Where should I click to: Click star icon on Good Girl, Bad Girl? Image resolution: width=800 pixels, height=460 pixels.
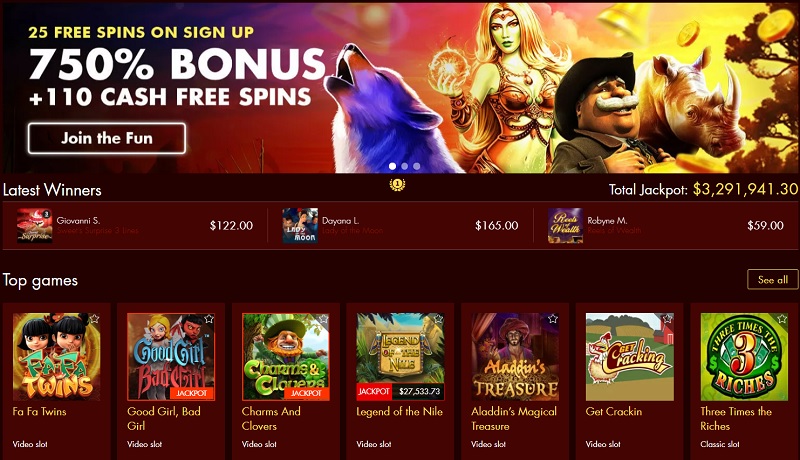pos(209,319)
